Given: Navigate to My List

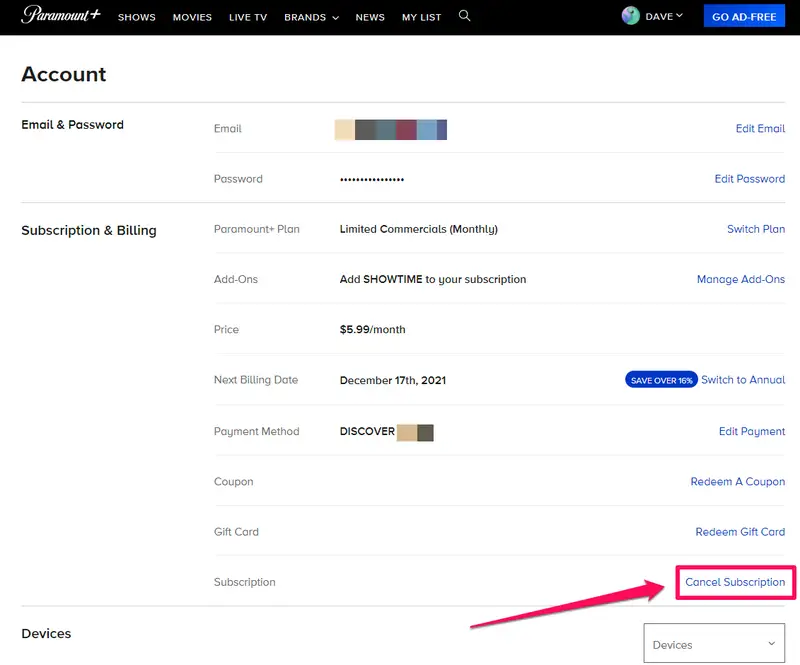Looking at the screenshot, I should tap(421, 17).
